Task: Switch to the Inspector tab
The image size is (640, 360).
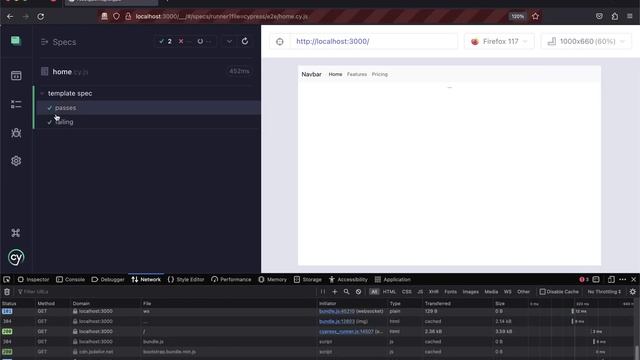Action: [33, 280]
